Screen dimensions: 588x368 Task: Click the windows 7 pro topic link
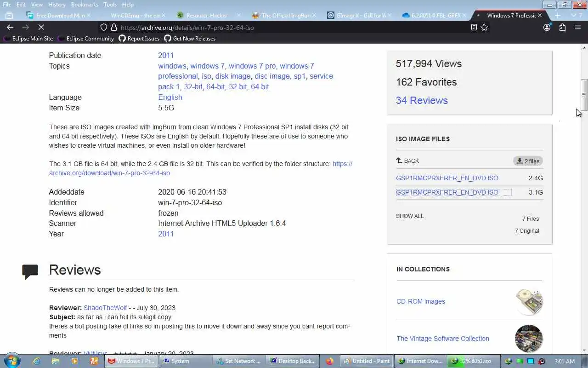tap(252, 66)
